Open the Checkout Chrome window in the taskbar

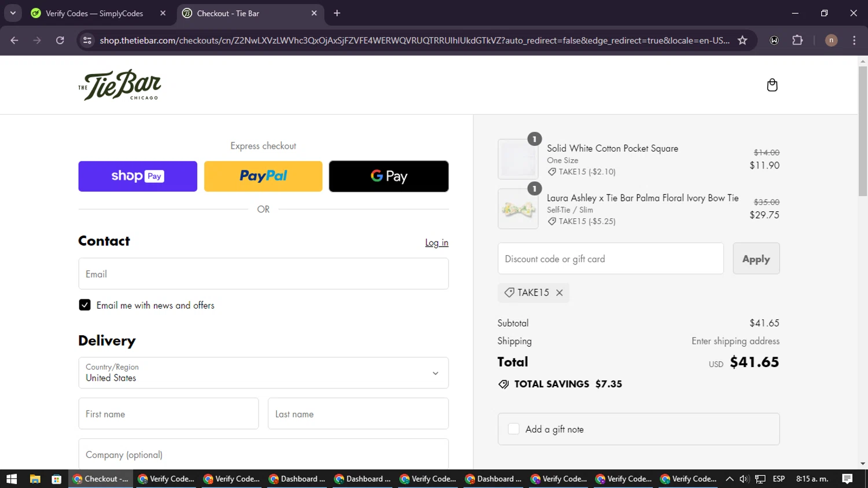101,479
